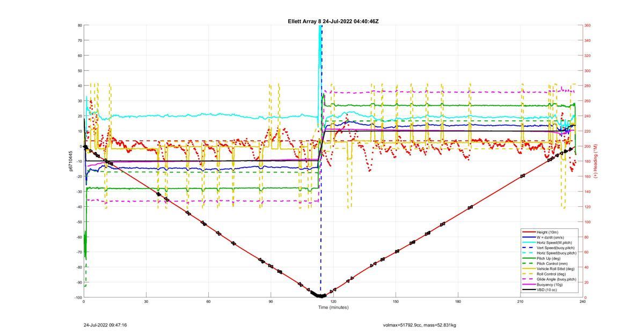The height and width of the screenshot is (334, 644).
Task: Select 'Horiz Speed(buoy,pitch)' legend entry
Action: click(x=557, y=253)
